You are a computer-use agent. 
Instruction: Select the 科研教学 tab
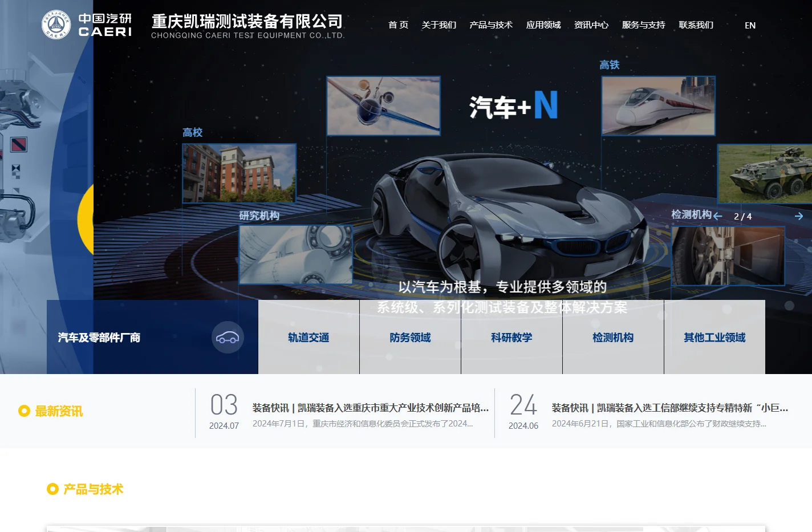[511, 337]
